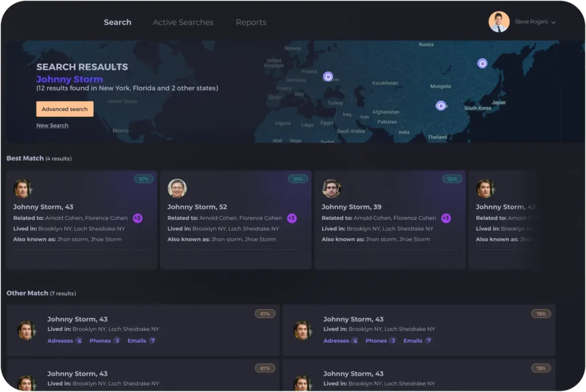Open Phones in the 87% match card

[105, 341]
